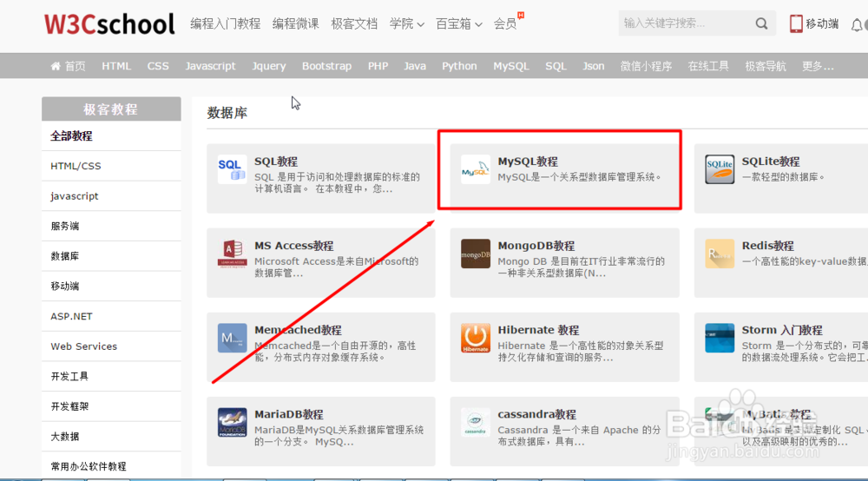Go to HTML in nav bar

point(116,66)
